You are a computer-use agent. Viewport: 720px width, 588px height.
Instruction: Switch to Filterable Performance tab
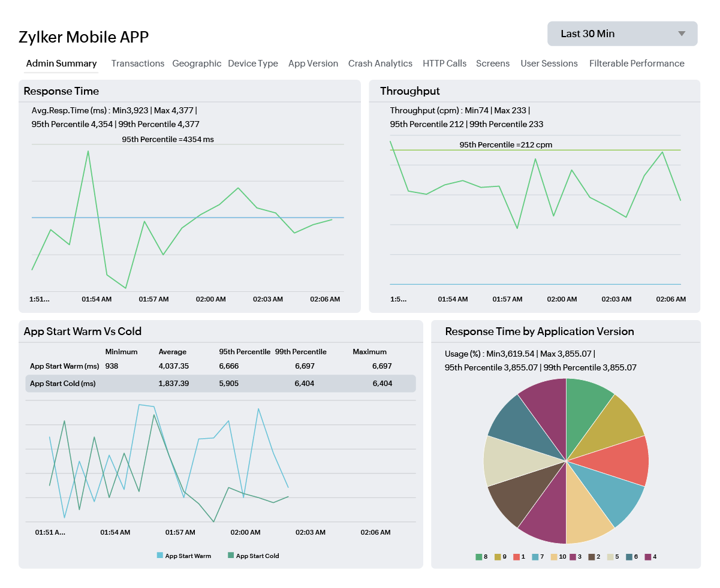point(637,64)
